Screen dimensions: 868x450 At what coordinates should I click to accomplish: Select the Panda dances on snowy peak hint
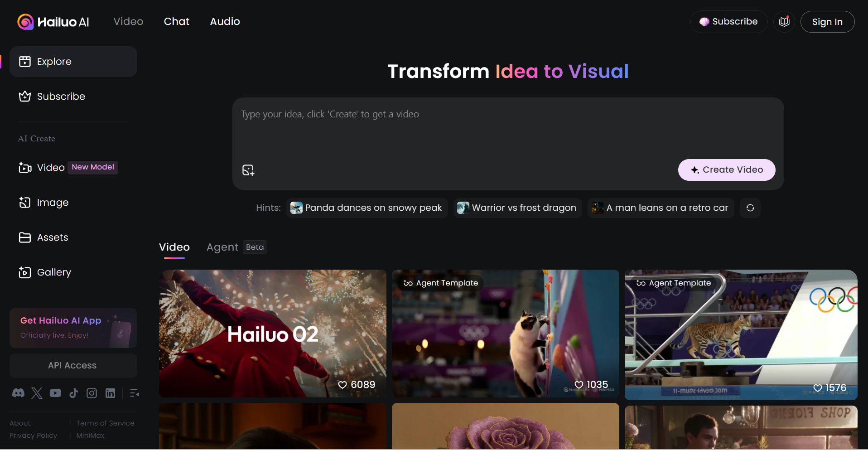pyautogui.click(x=367, y=208)
